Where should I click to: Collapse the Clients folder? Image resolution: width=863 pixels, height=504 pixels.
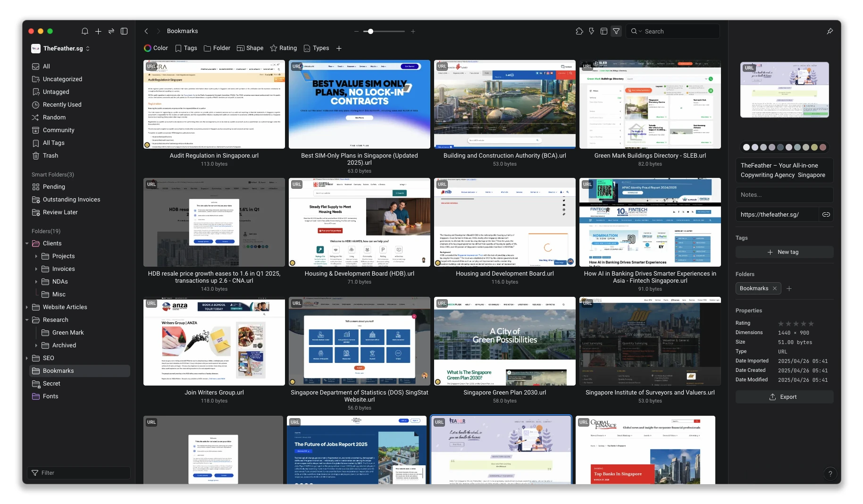[x=27, y=244]
